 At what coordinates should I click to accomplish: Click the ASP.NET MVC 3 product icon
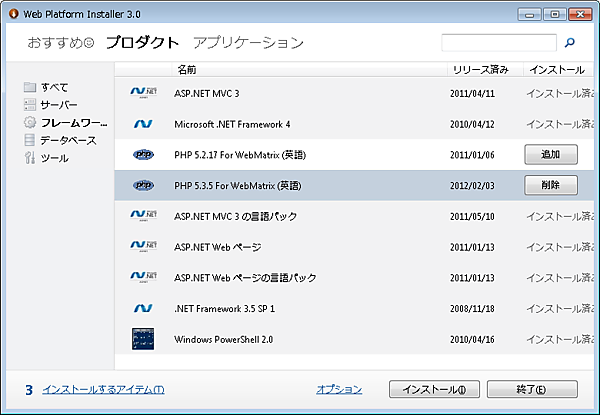pyautogui.click(x=143, y=93)
